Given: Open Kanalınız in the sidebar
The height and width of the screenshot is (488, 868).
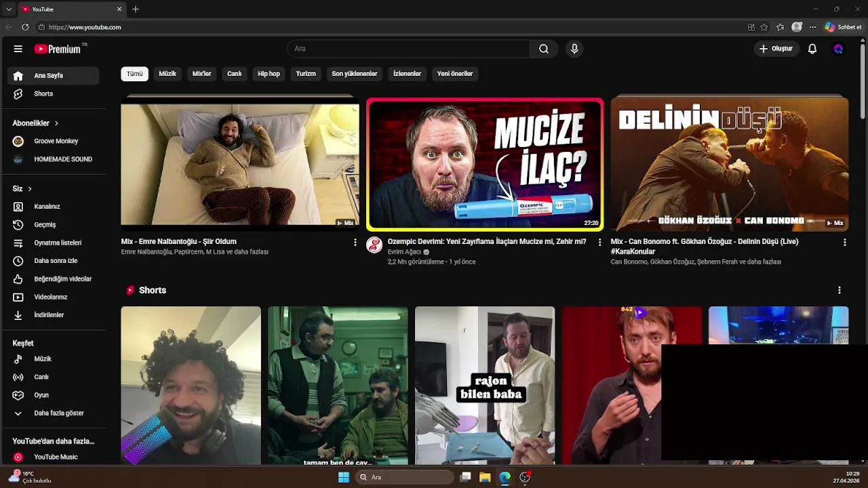Looking at the screenshot, I should click(53, 207).
